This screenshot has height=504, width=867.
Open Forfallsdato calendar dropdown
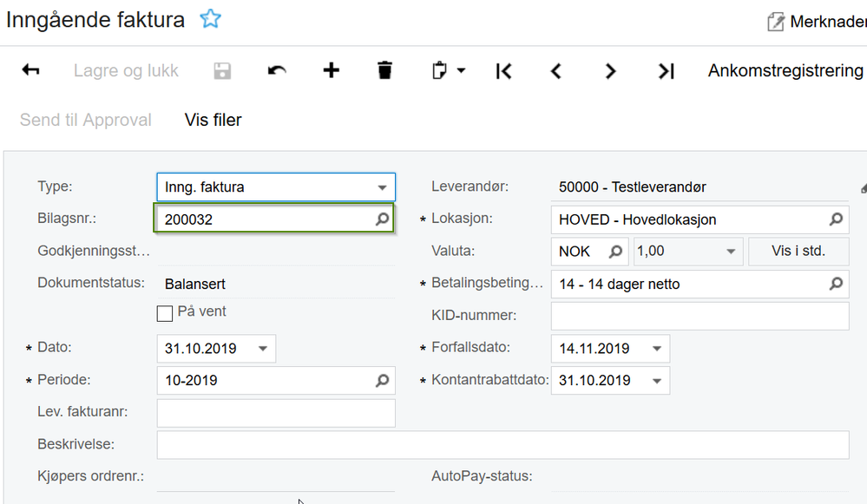[657, 349]
